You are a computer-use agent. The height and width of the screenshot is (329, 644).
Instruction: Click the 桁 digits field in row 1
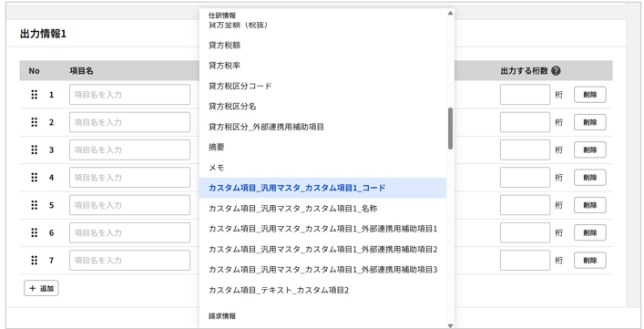[x=525, y=95]
